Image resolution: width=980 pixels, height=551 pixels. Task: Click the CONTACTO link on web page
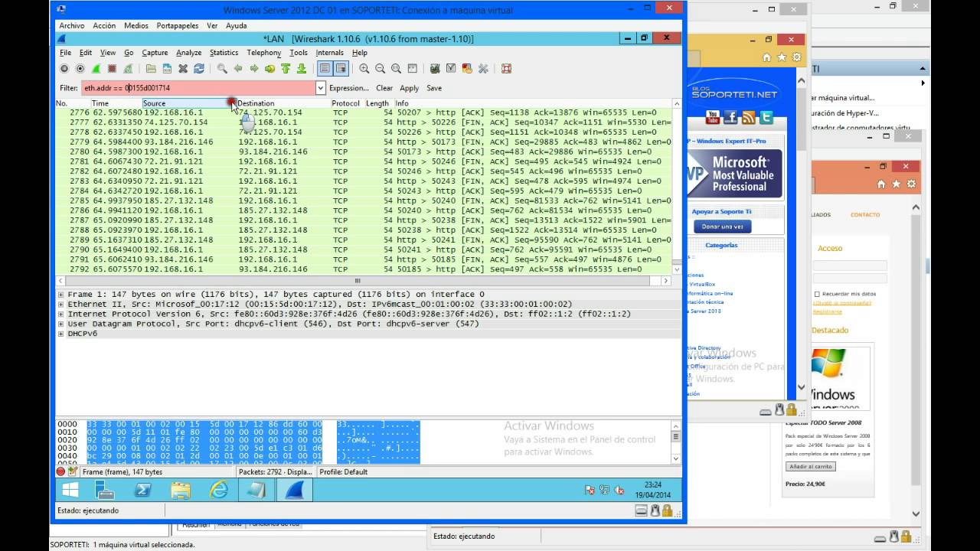tap(865, 215)
